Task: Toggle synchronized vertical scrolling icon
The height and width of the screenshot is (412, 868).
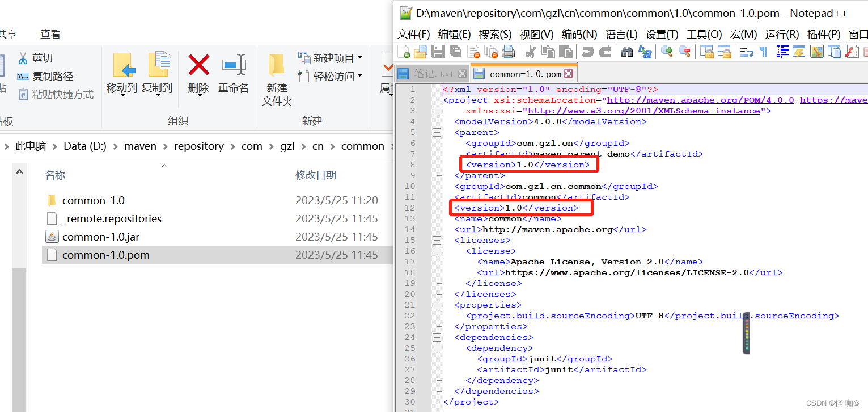Action: 706,52
